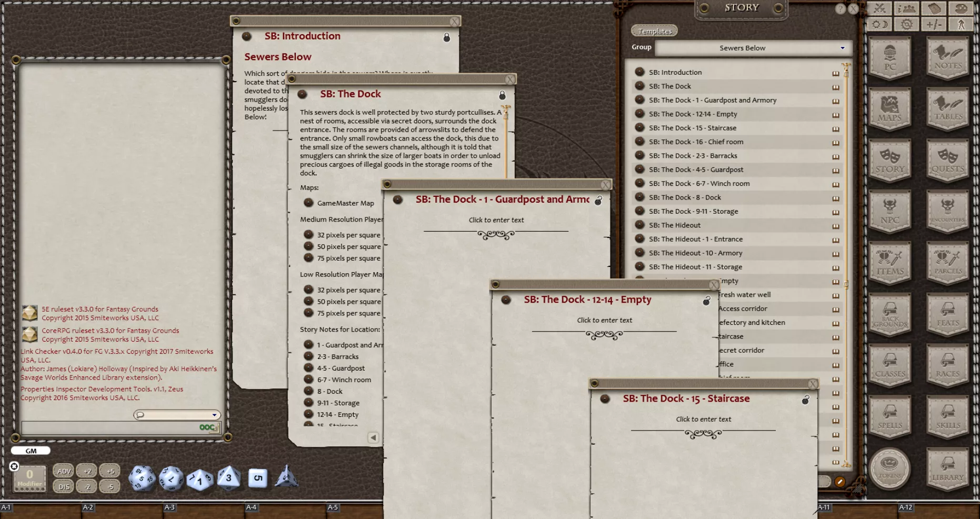Image resolution: width=980 pixels, height=519 pixels.
Task: Toggle the -2 modifier button
Action: pos(87,486)
